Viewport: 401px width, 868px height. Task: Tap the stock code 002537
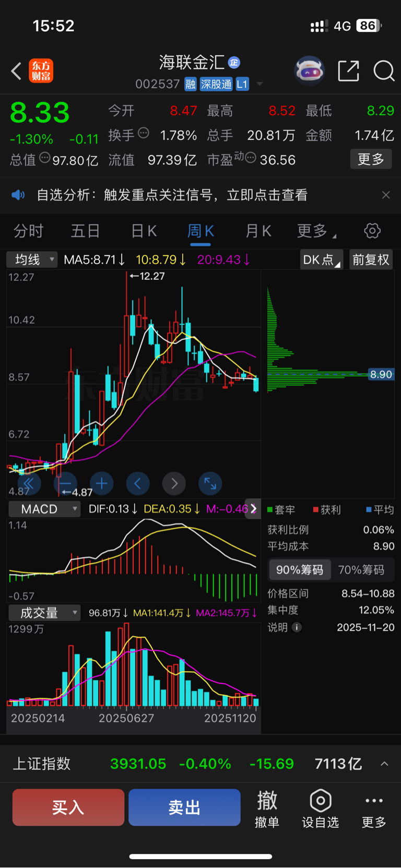[158, 84]
